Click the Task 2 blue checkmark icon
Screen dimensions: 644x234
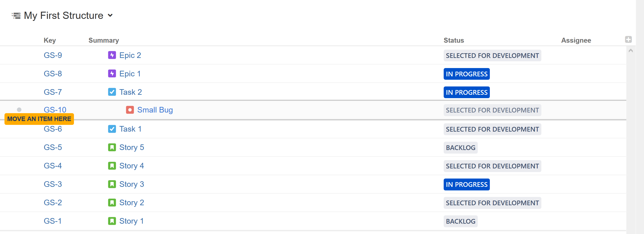[112, 92]
